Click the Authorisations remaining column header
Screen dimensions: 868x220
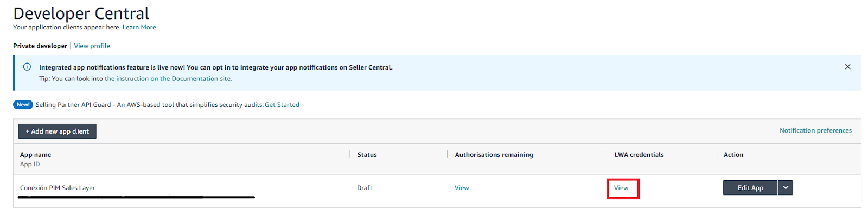point(494,155)
